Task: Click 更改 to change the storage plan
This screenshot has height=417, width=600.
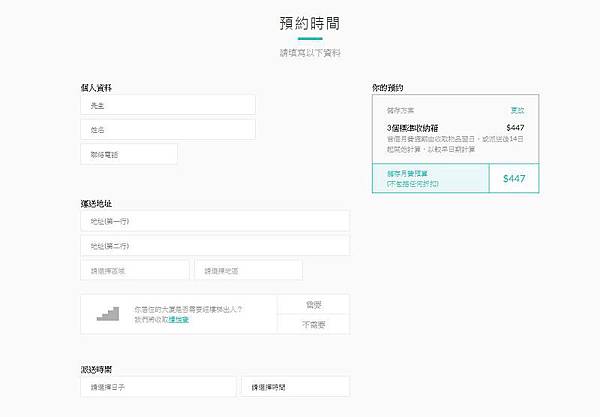Action: click(517, 110)
